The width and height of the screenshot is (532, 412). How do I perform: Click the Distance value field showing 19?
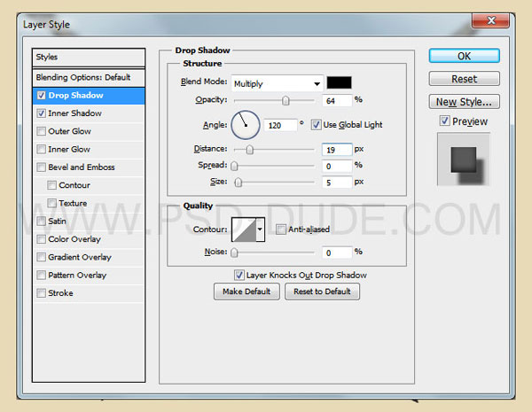(337, 150)
